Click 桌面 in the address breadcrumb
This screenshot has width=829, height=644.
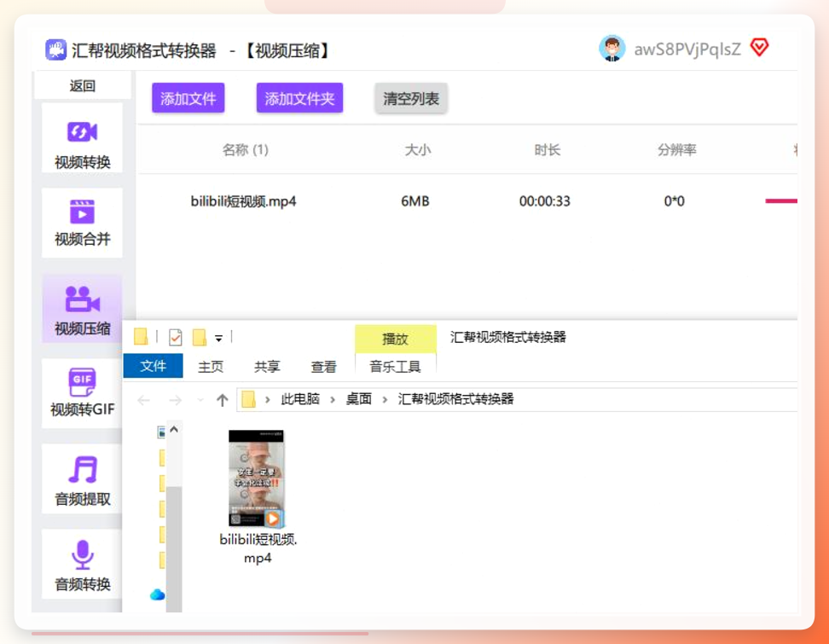(358, 398)
